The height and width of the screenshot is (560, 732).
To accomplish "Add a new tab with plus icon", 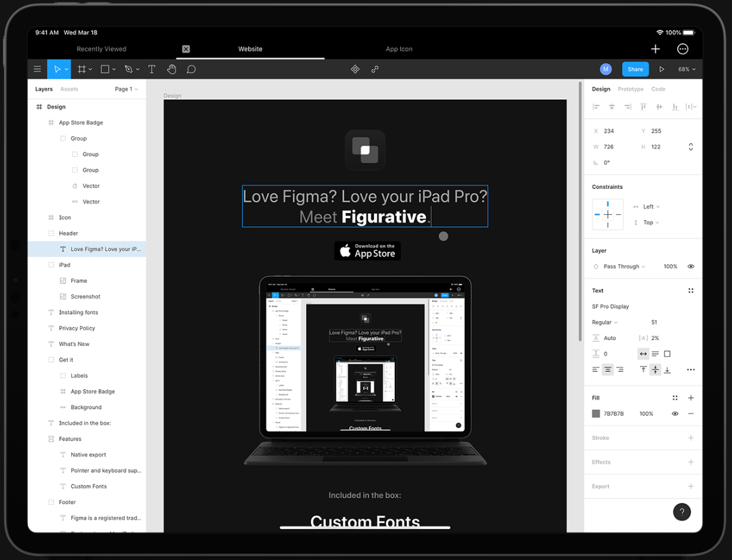I will click(656, 49).
